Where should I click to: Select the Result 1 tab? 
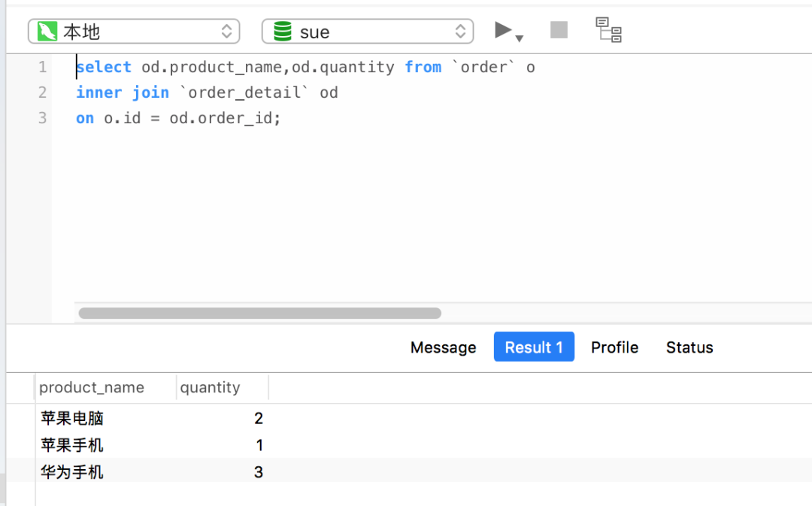tap(534, 347)
